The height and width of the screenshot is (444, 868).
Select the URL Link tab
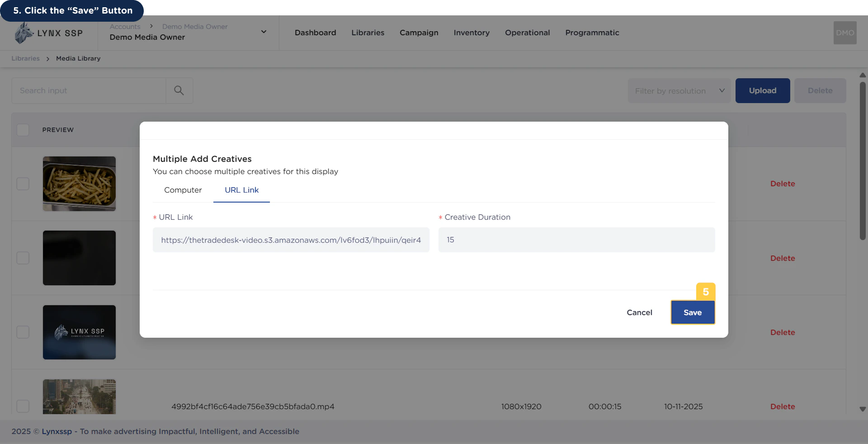(x=241, y=190)
